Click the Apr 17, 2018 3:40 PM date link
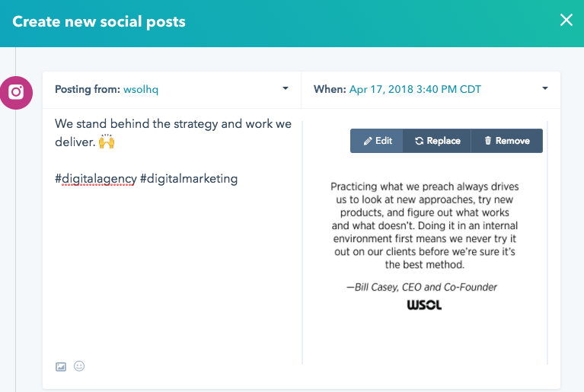The width and height of the screenshot is (584, 392). pos(415,89)
